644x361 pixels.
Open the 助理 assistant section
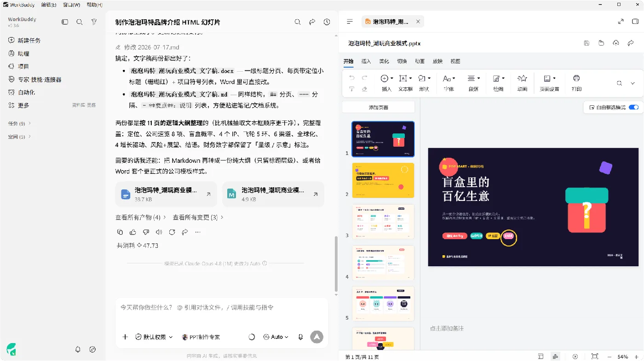[19, 53]
